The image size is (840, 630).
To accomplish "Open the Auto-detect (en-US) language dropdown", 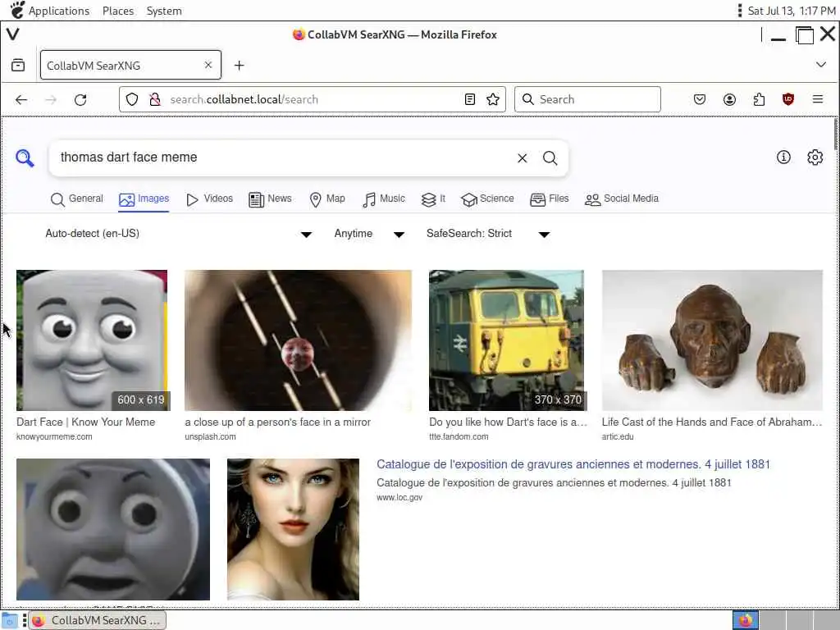I will (178, 234).
